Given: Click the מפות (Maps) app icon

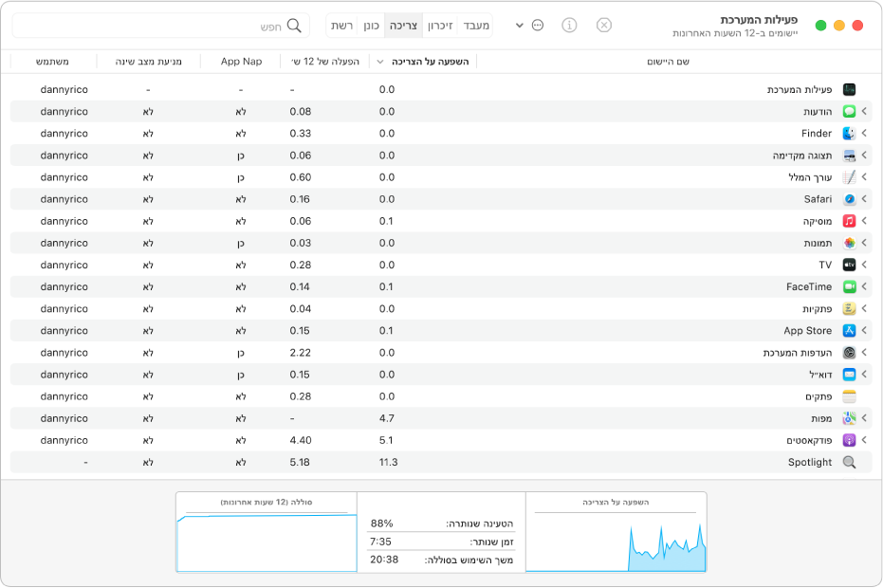Looking at the screenshot, I should tap(849, 419).
